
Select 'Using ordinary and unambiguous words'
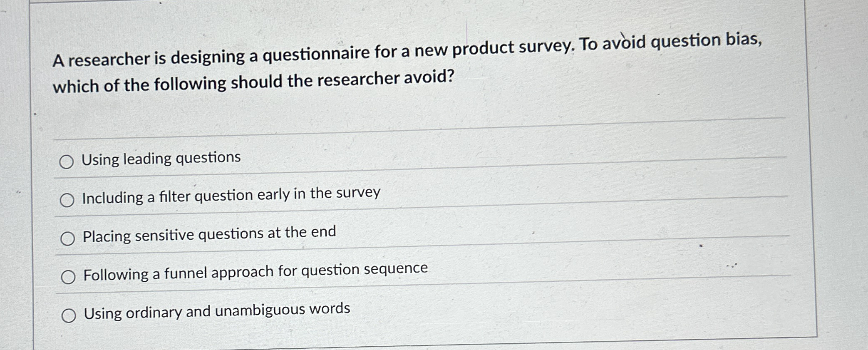pos(69,315)
